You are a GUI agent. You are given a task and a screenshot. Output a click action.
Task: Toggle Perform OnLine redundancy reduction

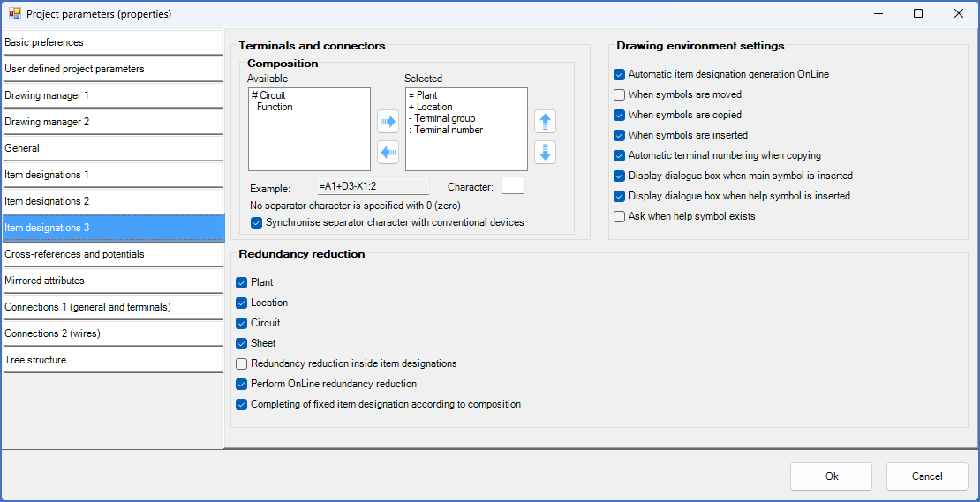coord(242,384)
